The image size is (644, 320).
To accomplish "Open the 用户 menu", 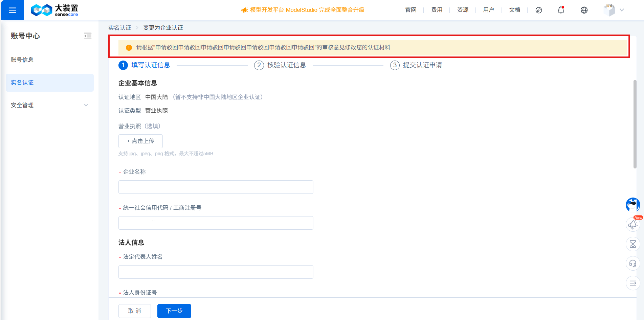I will [488, 10].
